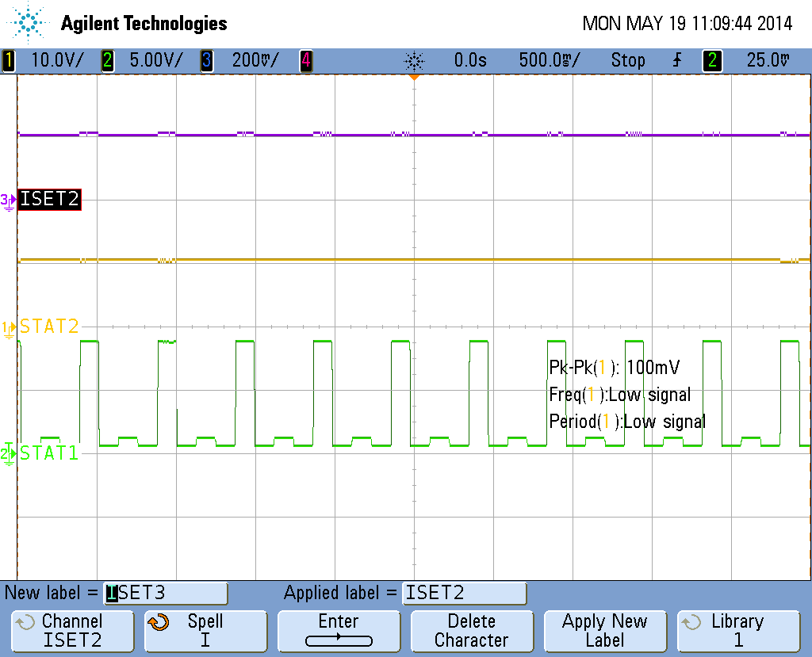Screen dimensions: 812x657
Task: Click the trigger source channel 2 badge
Action: click(712, 60)
